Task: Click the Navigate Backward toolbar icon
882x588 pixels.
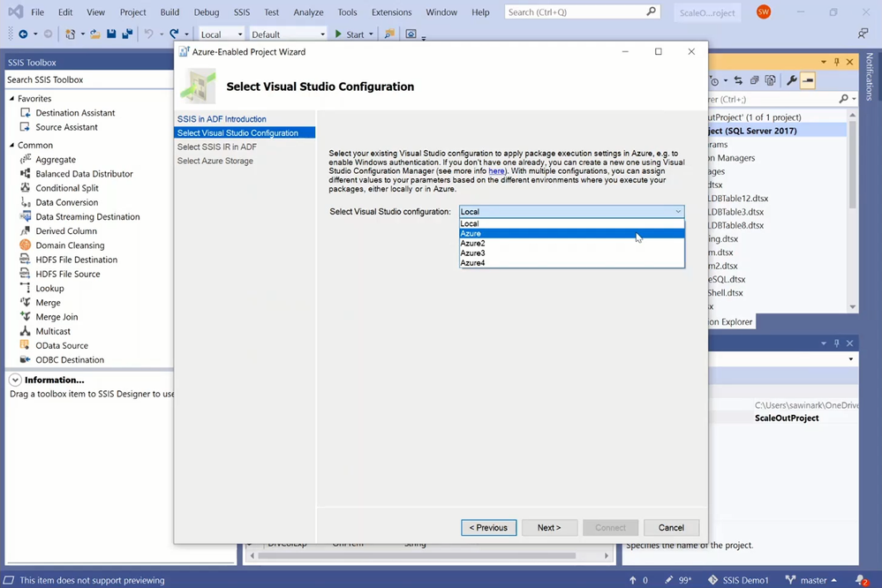Action: (x=23, y=34)
